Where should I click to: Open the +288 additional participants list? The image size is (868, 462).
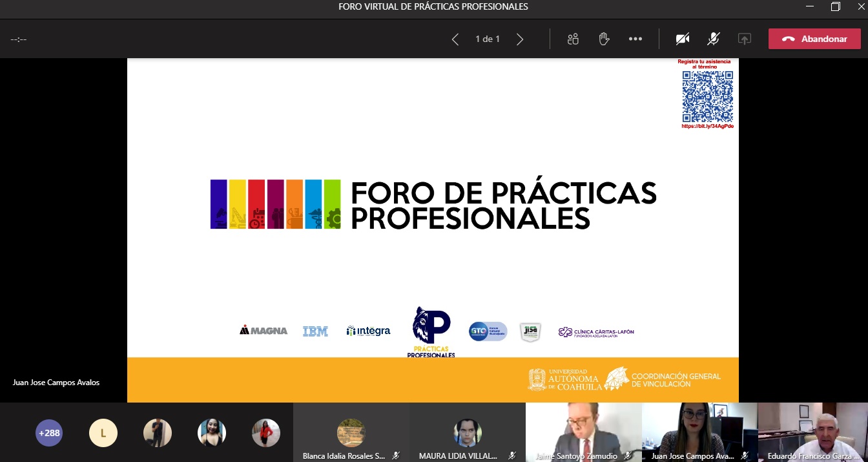49,433
